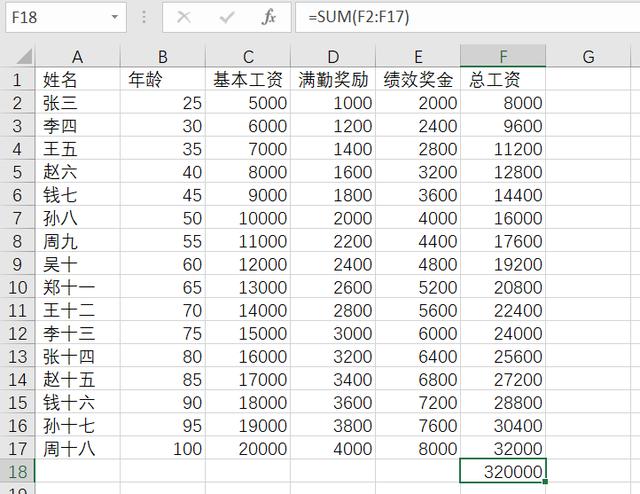Screen dimensions: 640x494
Task: Select the 基本工资 header cell
Action: pyautogui.click(x=248, y=79)
